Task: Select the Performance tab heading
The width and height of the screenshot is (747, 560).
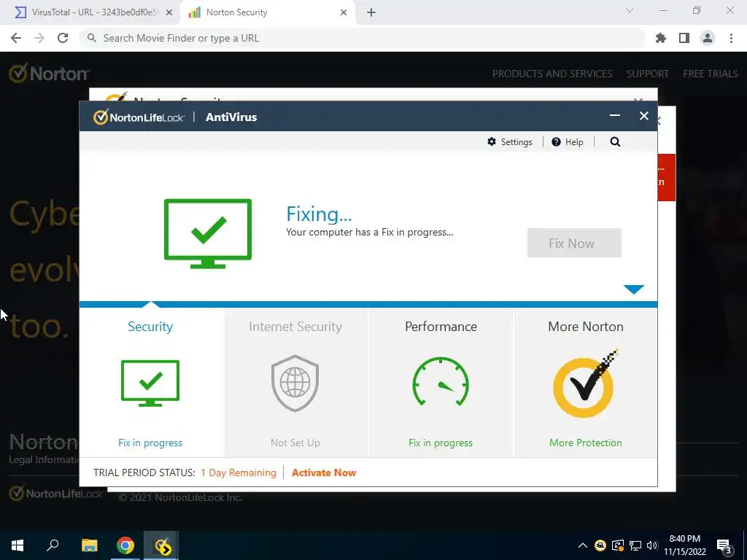Action: [x=441, y=327]
